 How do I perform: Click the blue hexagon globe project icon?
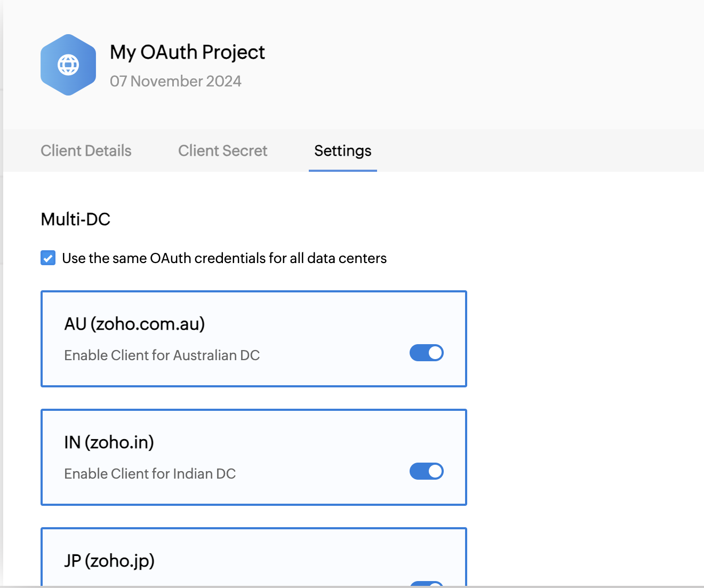(68, 65)
